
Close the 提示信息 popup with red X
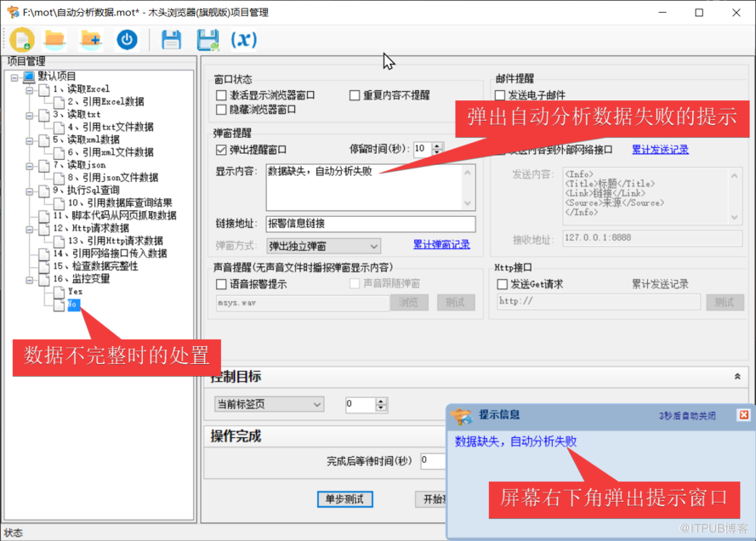(744, 414)
